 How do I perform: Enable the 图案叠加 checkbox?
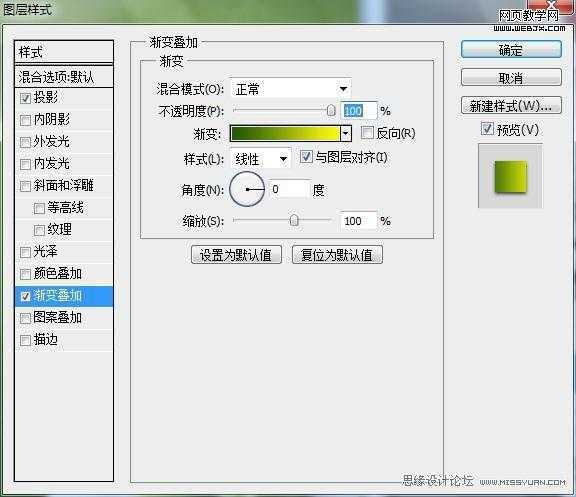tap(25, 318)
